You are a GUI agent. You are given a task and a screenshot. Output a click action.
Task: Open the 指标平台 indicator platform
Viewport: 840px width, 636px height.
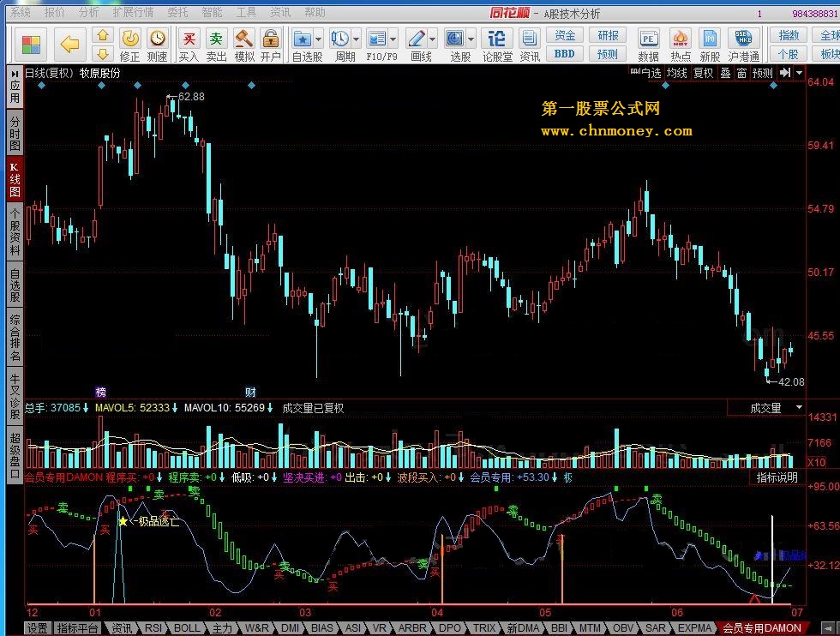[x=77, y=628]
